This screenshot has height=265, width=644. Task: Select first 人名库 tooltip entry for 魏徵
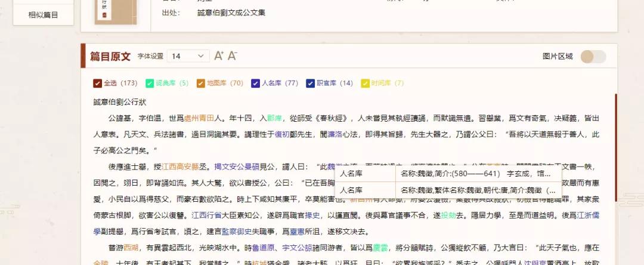(x=448, y=174)
